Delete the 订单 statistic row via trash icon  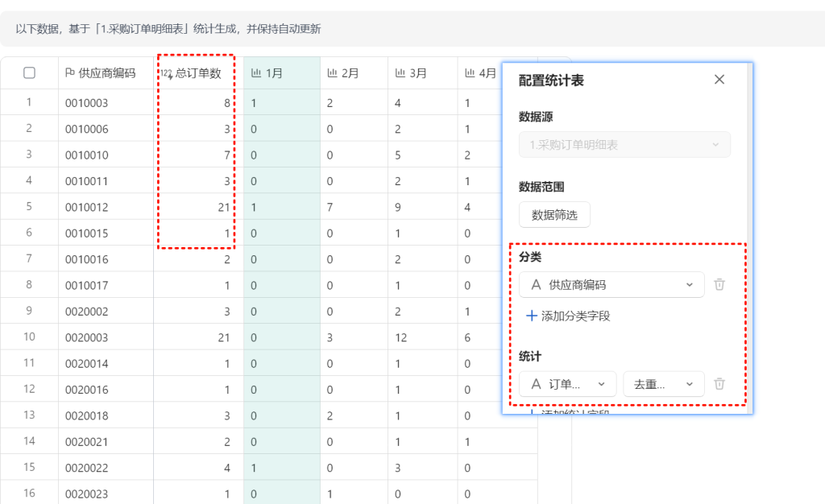click(x=719, y=384)
